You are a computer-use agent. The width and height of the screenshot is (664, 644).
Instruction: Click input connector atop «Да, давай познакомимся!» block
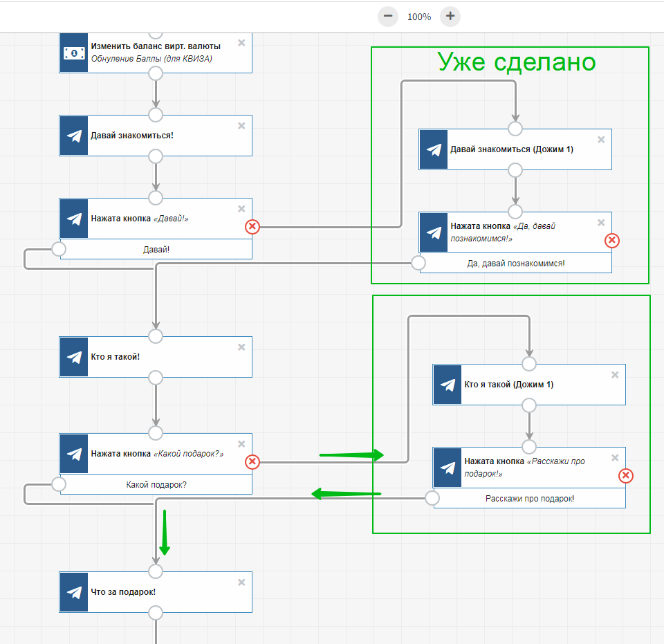(x=515, y=212)
